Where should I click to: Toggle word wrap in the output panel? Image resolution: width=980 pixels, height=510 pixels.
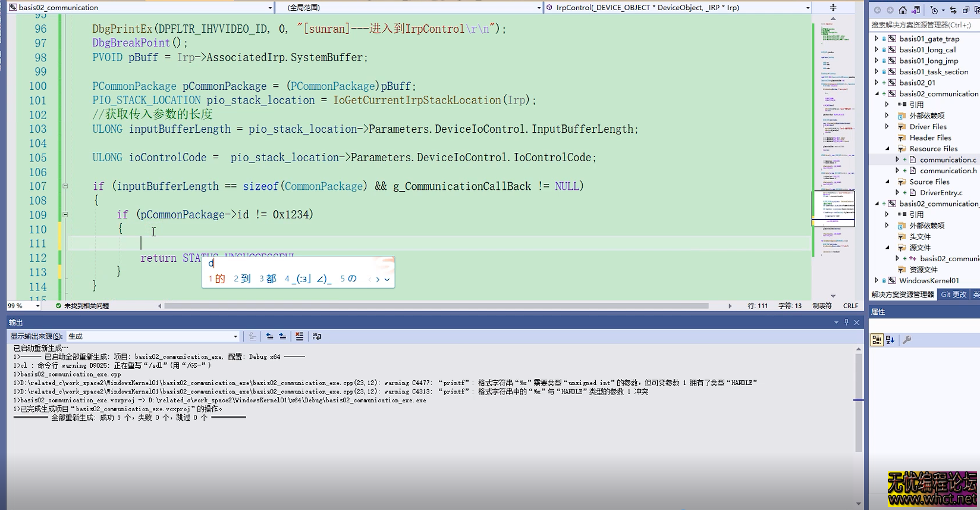tap(317, 336)
